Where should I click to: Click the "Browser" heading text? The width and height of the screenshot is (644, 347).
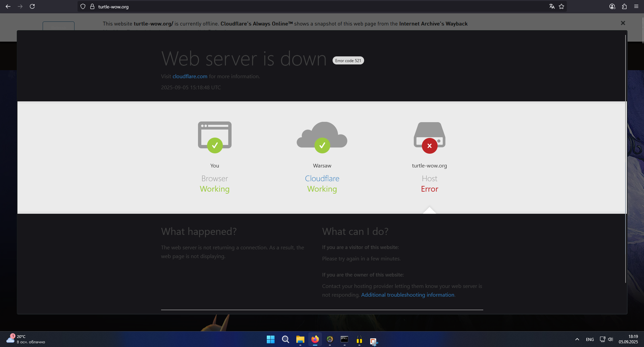coord(215,179)
